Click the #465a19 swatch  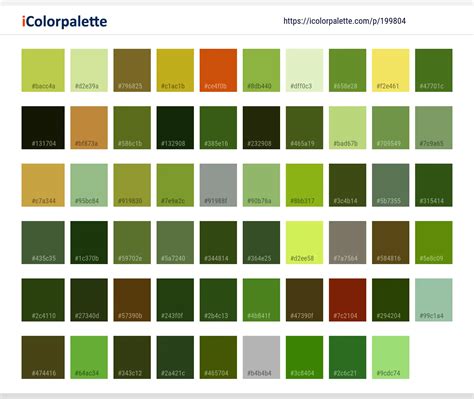click(304, 128)
